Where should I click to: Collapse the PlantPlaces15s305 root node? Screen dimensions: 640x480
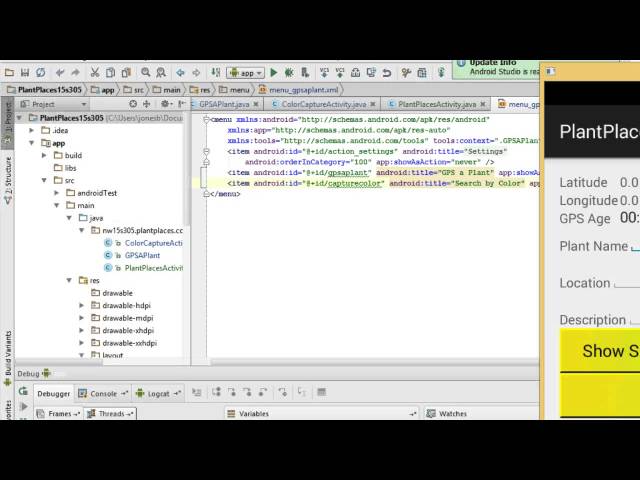pyautogui.click(x=19, y=118)
